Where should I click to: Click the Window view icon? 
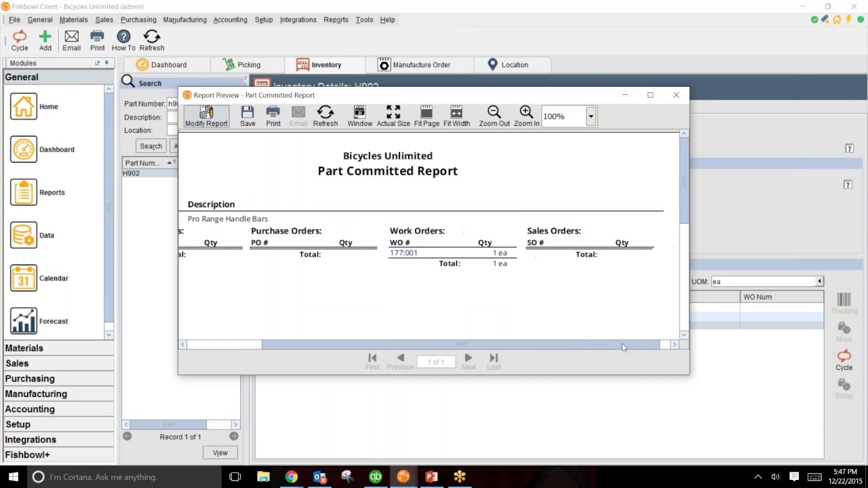pos(359,116)
